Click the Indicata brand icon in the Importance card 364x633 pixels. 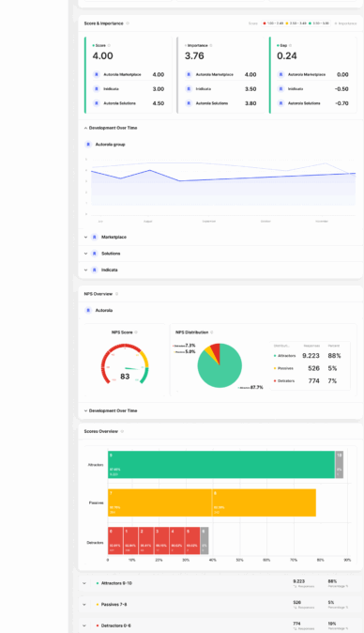(189, 89)
